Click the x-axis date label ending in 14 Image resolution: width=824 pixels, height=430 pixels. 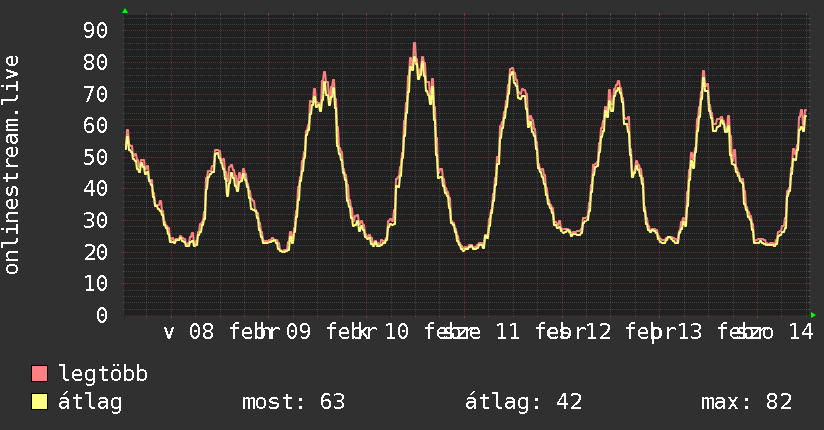765,332
